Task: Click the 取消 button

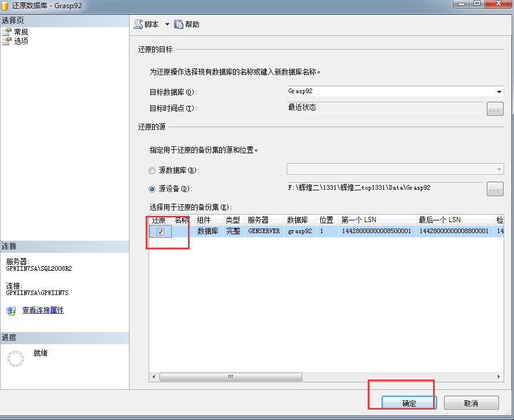Action: pyautogui.click(x=471, y=403)
